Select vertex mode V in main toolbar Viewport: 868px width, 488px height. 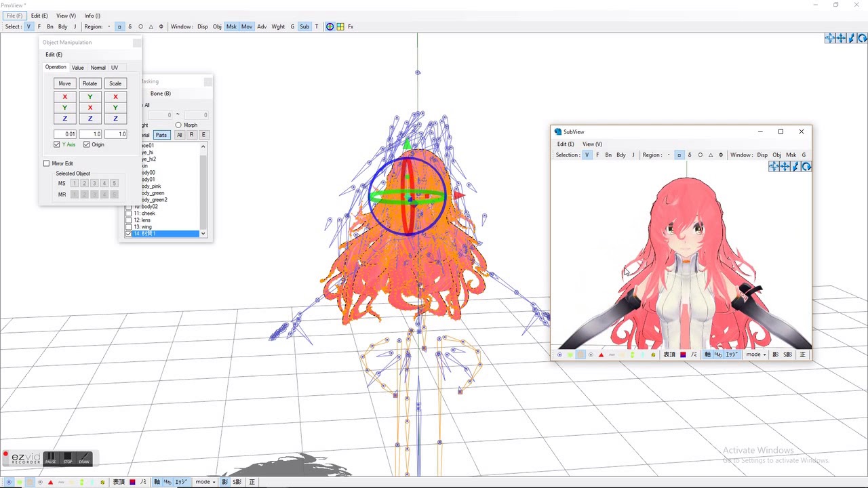coord(28,26)
